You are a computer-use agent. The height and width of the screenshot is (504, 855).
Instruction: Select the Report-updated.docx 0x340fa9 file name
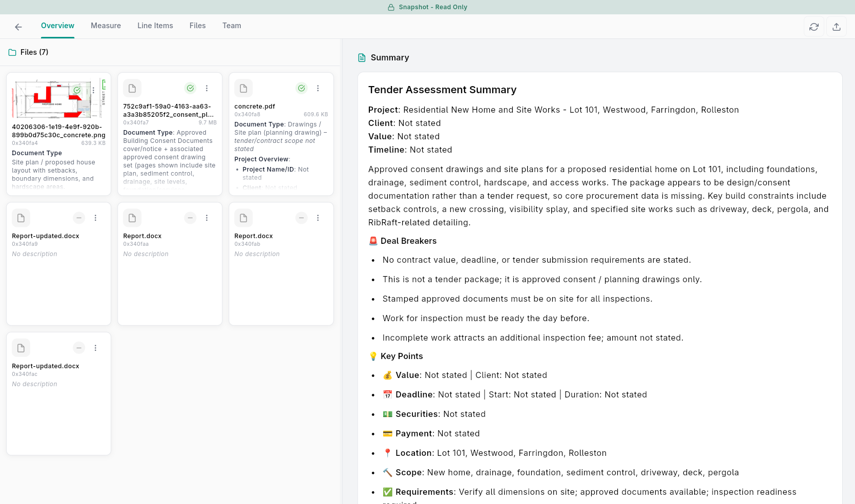pyautogui.click(x=46, y=236)
